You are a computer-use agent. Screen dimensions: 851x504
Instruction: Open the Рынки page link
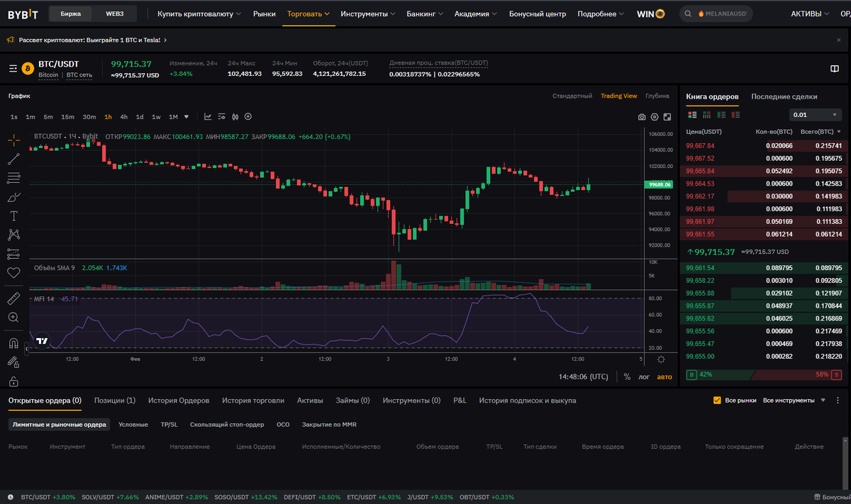[265, 13]
